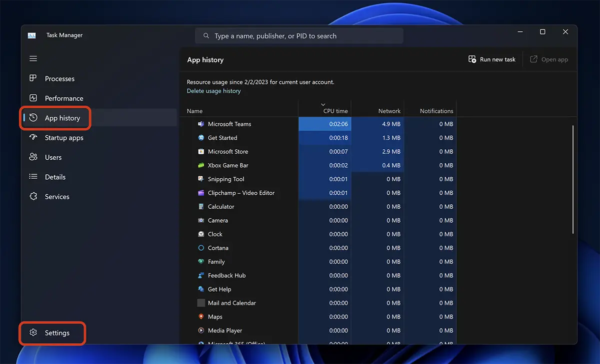Select the Xbox Game Bar row name
This screenshot has height=364, width=600.
coord(228,165)
